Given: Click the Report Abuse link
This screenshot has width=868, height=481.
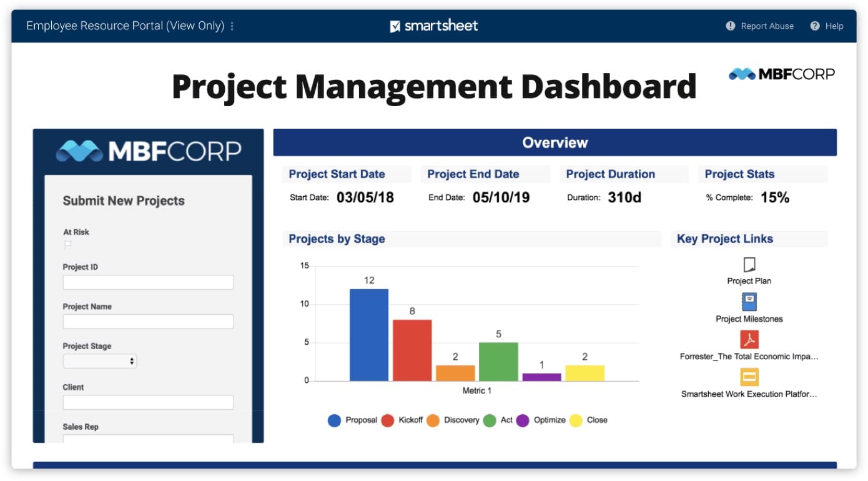Looking at the screenshot, I should pos(767,26).
